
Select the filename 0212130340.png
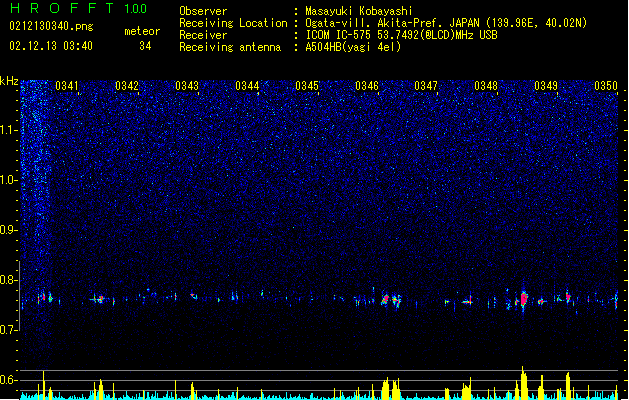pos(51,27)
